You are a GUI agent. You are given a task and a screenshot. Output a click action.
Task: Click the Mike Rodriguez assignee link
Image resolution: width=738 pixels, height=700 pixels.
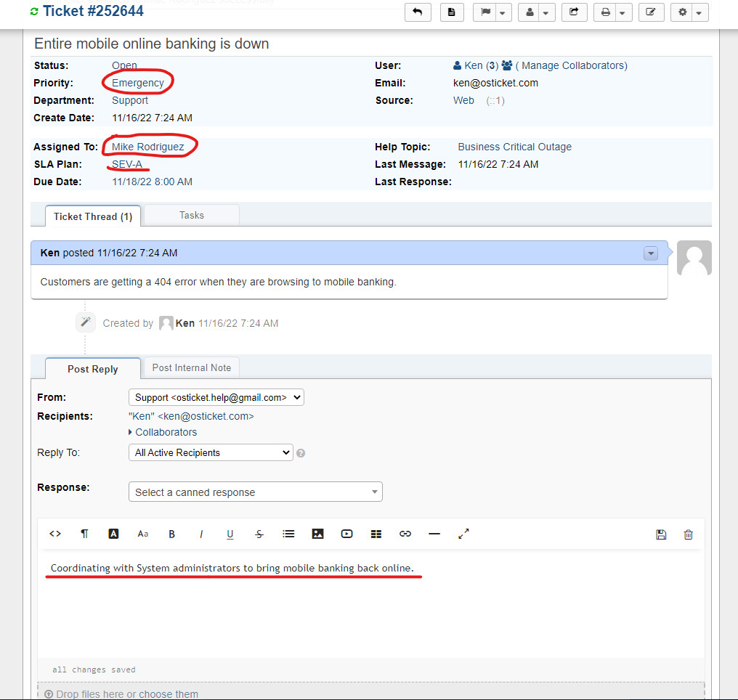pos(147,147)
